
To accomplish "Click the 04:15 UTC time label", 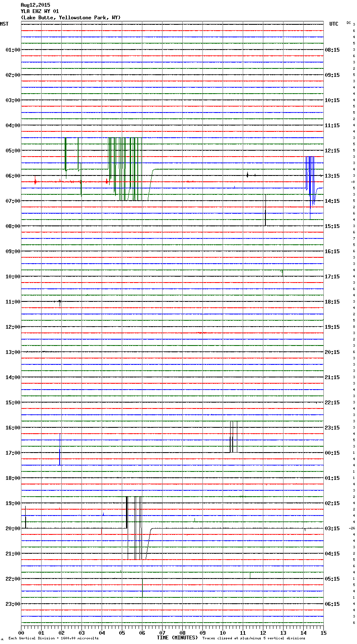I will 332,554.
